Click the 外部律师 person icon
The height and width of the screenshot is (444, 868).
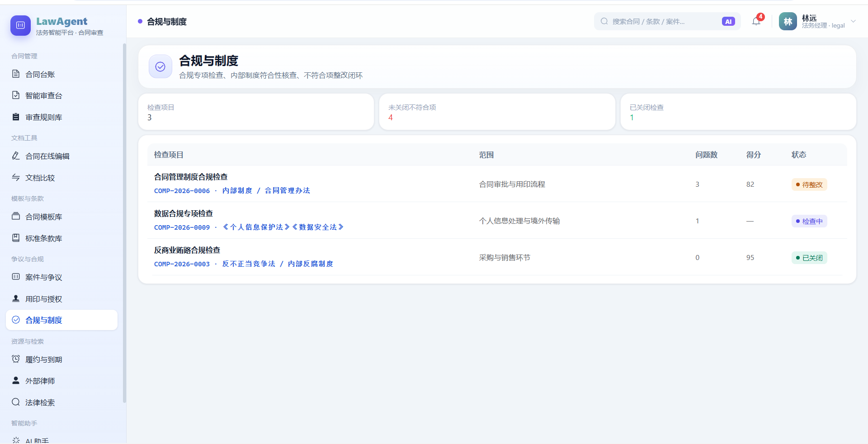(16, 380)
